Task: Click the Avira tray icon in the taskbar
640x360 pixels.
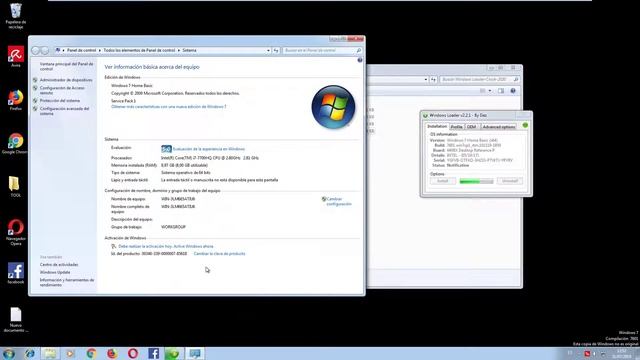Action: click(587, 353)
